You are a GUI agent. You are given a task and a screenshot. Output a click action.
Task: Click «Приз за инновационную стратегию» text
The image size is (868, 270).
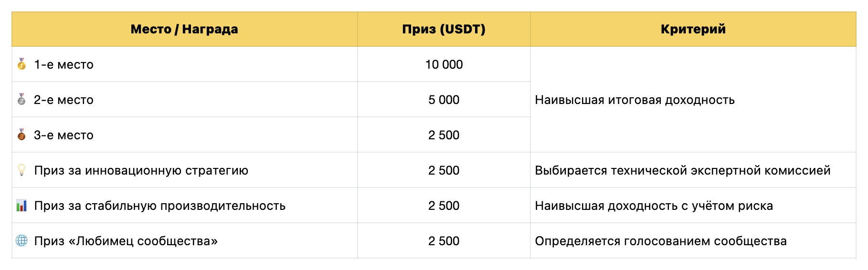pyautogui.click(x=141, y=170)
